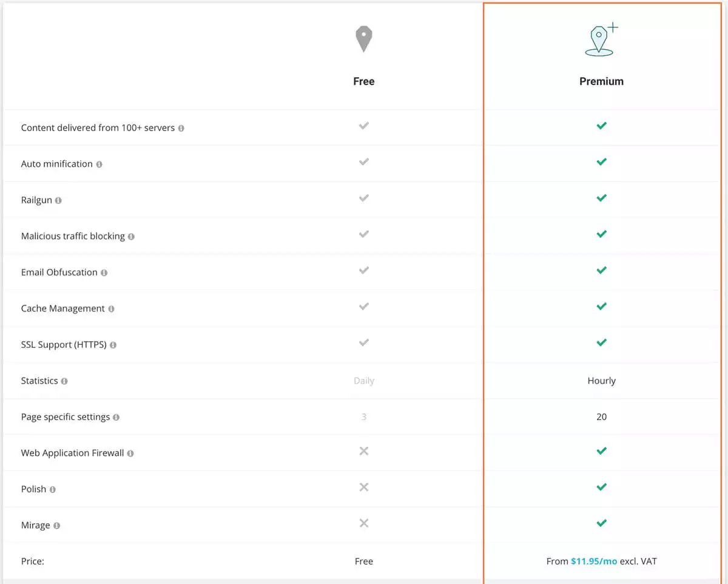Screen dimensions: 728x584
Task: Click the info icon beside Mirage
Action: (57, 526)
